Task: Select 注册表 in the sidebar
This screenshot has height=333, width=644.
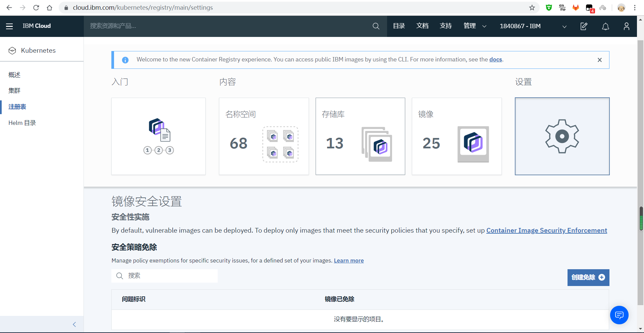Action: click(x=17, y=107)
